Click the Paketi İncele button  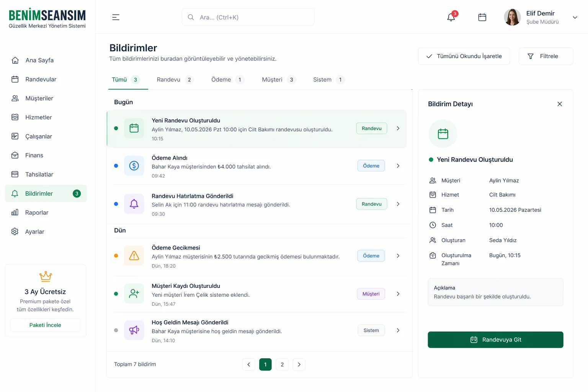(x=45, y=325)
